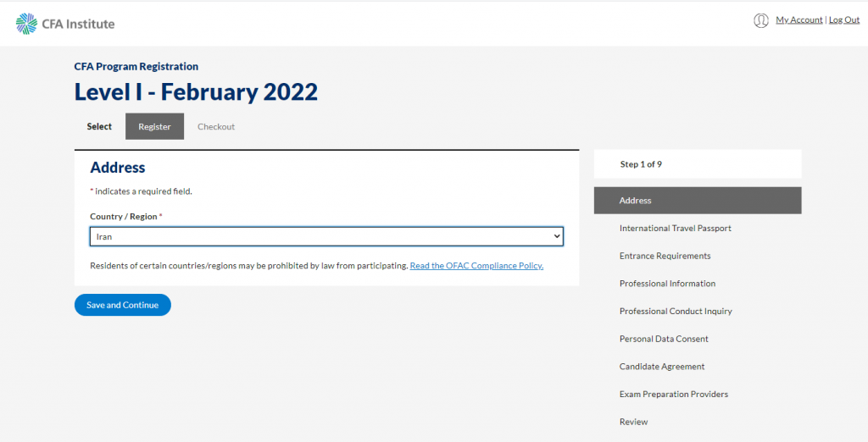
Task: Click the CFA Program Registration text
Action: point(136,66)
